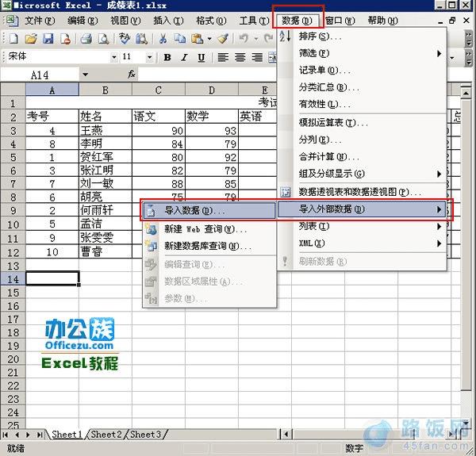Open the font name dropdown showing 宋体
The image size is (476, 456).
point(114,57)
